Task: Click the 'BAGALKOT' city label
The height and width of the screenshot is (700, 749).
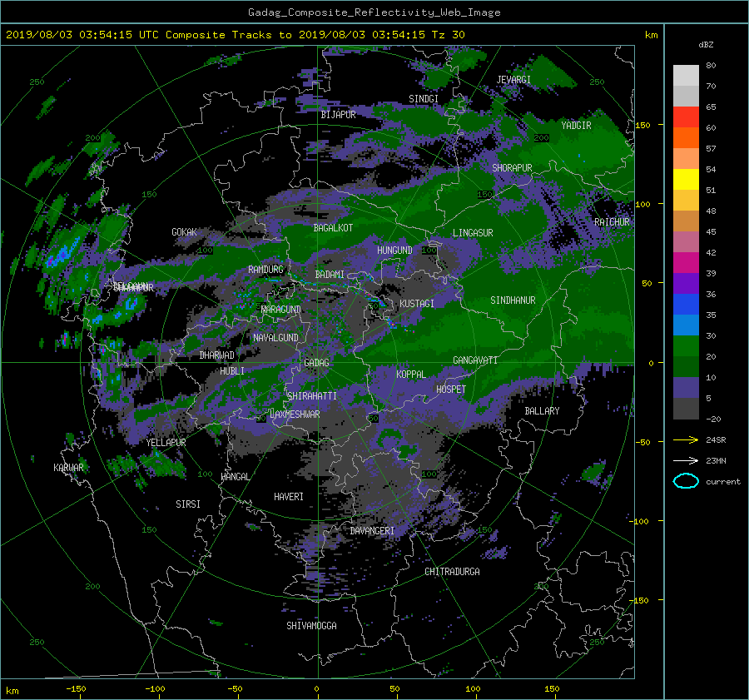Action: 333,228
